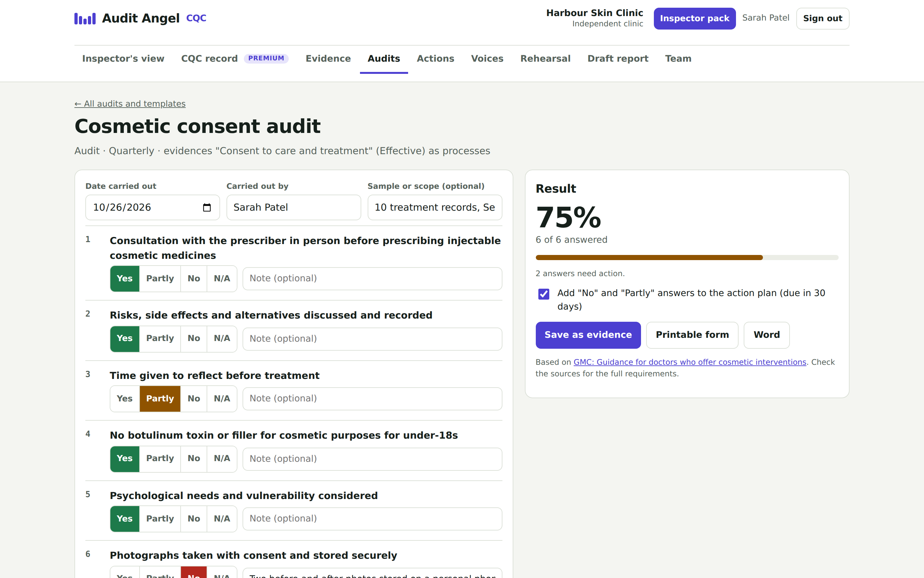Click the note field for time to reflect

tap(372, 399)
